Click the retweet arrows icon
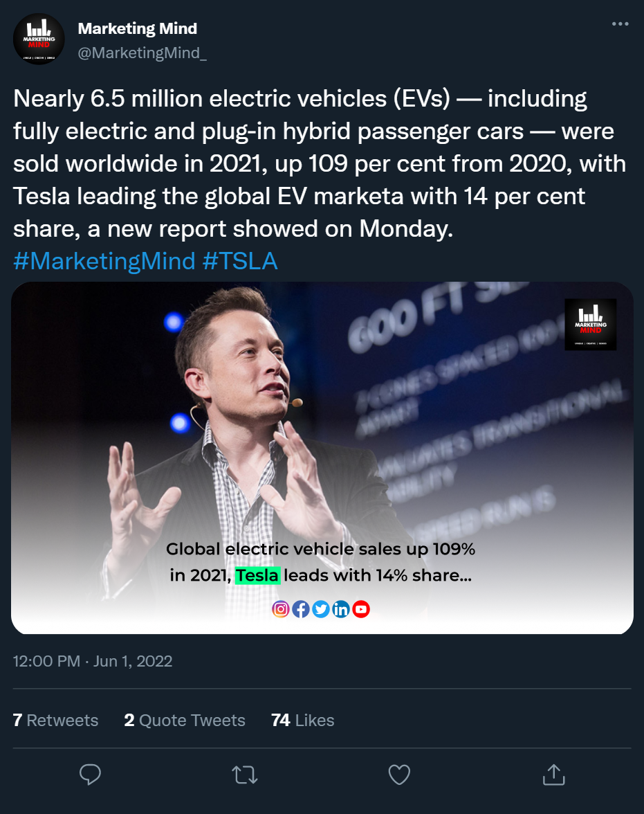The height and width of the screenshot is (814, 644). (x=245, y=775)
